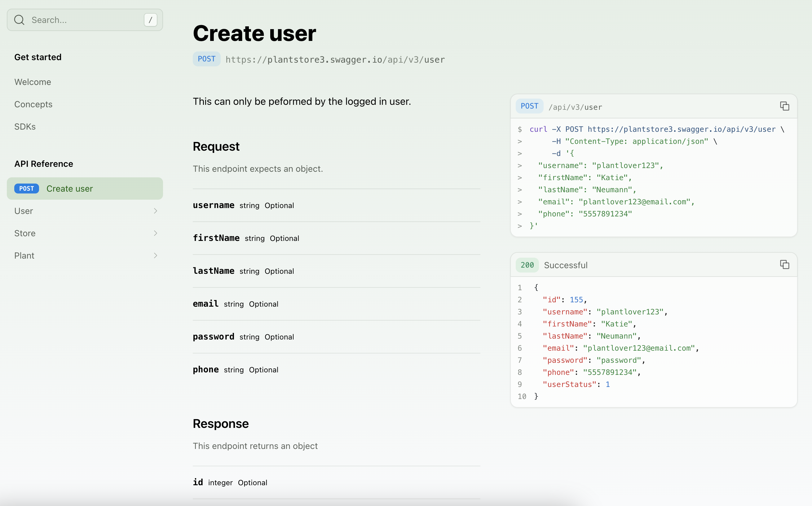The image size is (812, 506).
Task: Click the endpoint URL next to POST
Action: 335,60
